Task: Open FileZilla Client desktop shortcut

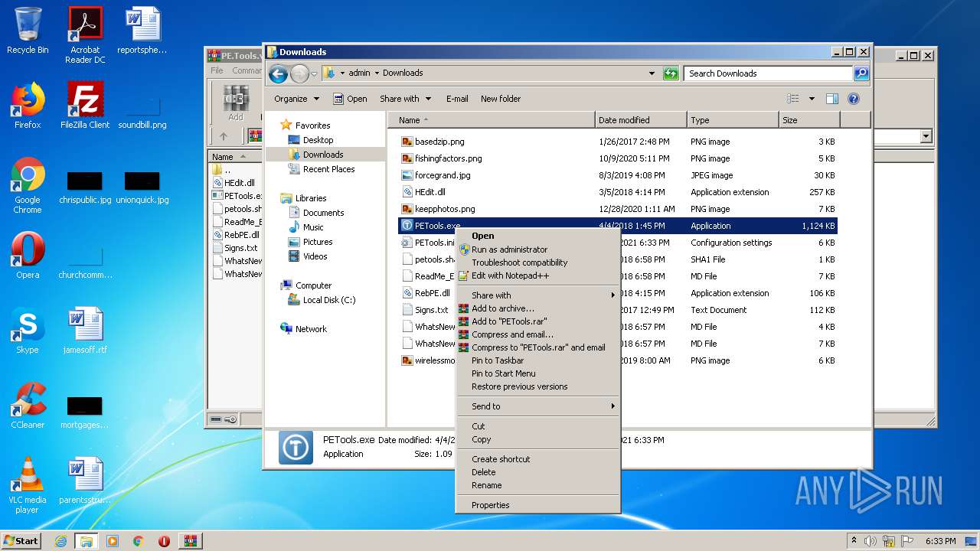Action: tap(85, 106)
